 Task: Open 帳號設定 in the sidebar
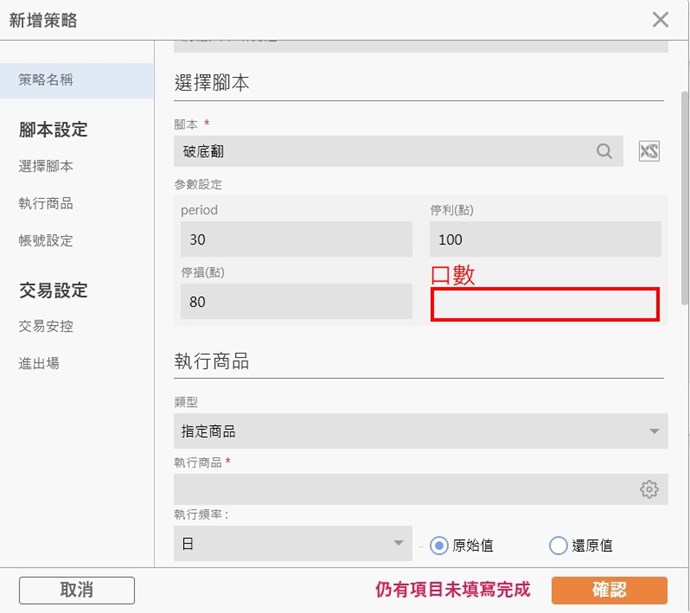[x=46, y=240]
